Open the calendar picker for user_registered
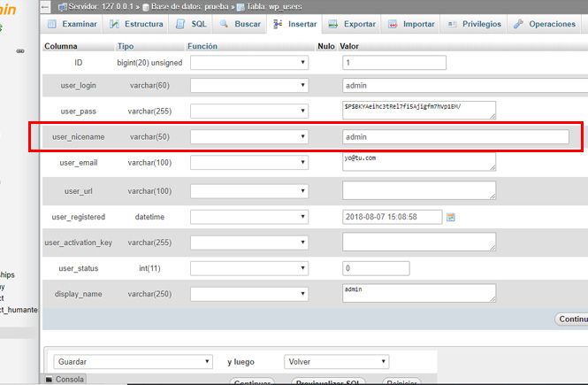Viewport: 588px width, 385px height. [x=450, y=217]
